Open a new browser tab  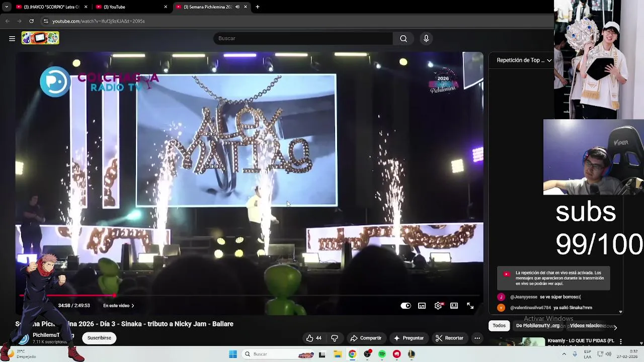(x=258, y=7)
